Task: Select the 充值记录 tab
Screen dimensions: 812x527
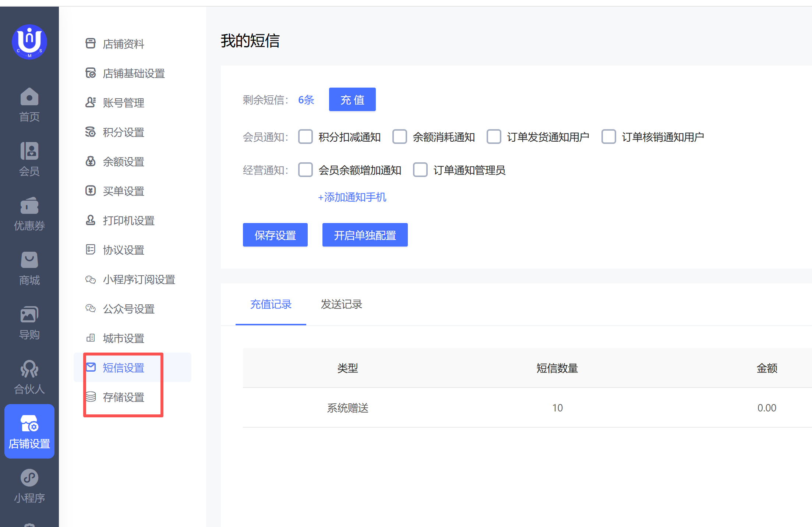Action: pyautogui.click(x=271, y=304)
